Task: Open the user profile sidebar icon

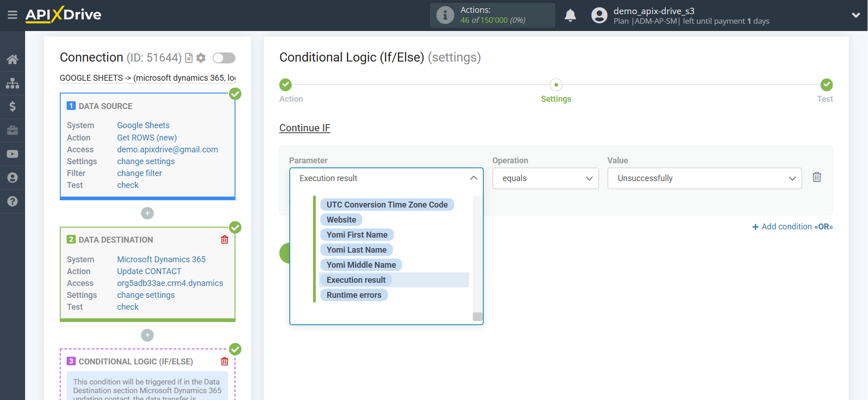Action: 12,177
